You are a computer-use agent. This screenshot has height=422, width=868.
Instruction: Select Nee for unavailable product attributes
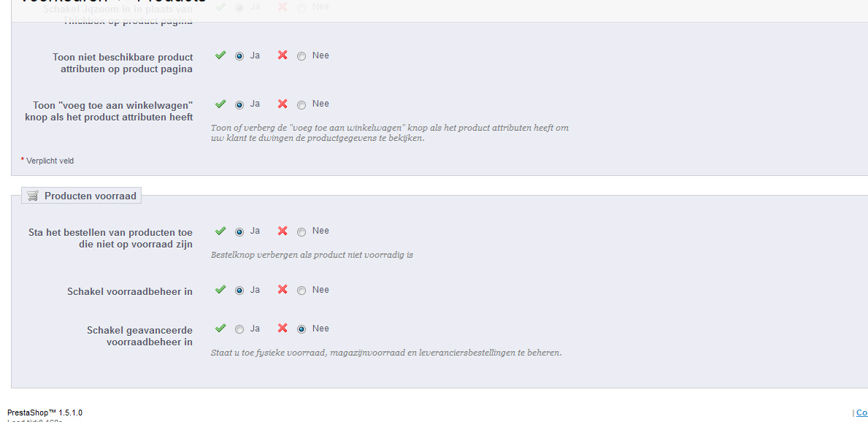coord(302,56)
